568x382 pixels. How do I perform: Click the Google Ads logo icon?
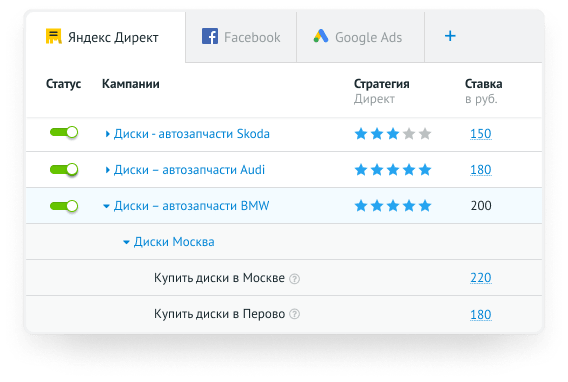pyautogui.click(x=321, y=36)
